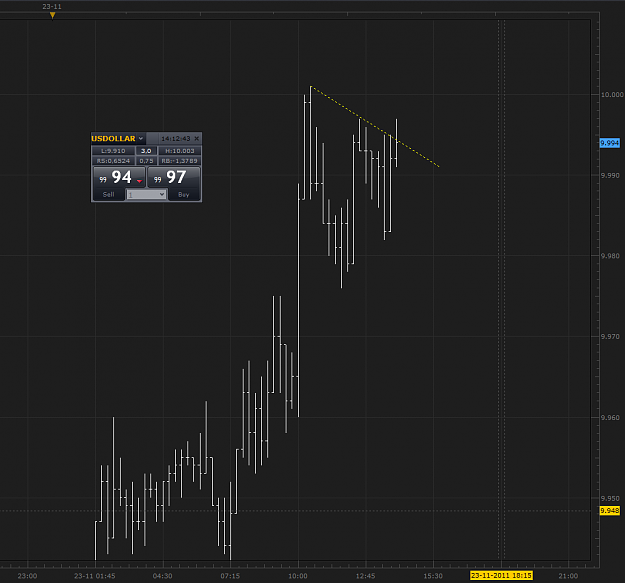
Task: Click the yellow 23-11-2011 18:15 time label
Action: [x=501, y=575]
